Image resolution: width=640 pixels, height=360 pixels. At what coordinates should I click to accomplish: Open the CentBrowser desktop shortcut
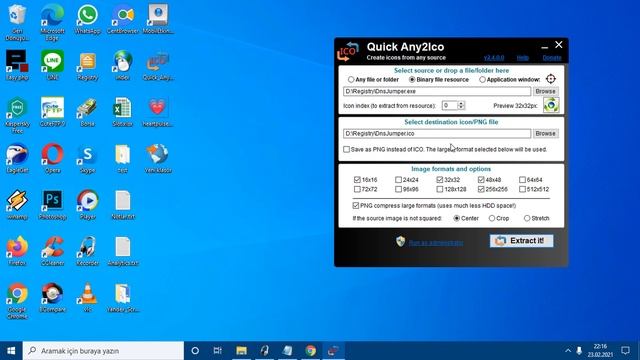pyautogui.click(x=123, y=20)
